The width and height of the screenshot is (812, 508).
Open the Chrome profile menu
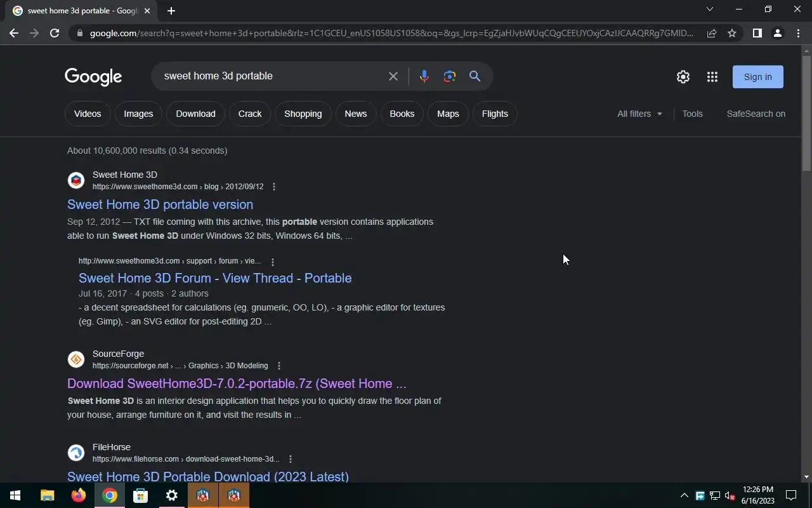point(777,33)
